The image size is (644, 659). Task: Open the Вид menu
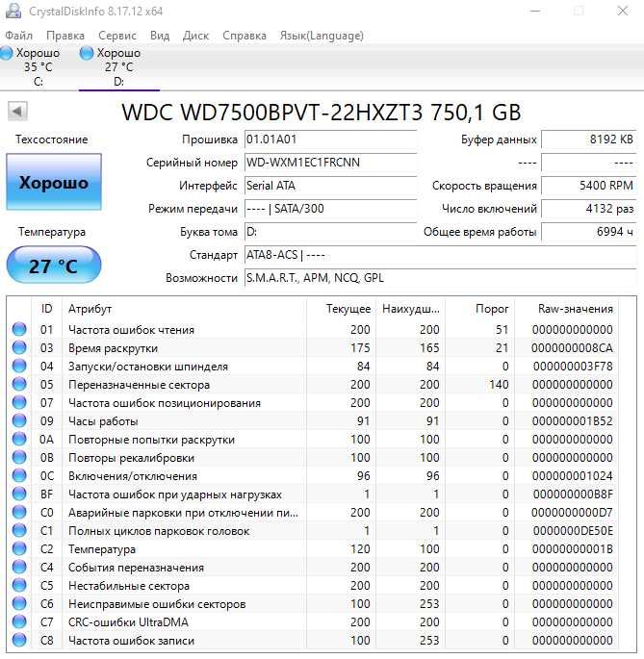point(160,36)
